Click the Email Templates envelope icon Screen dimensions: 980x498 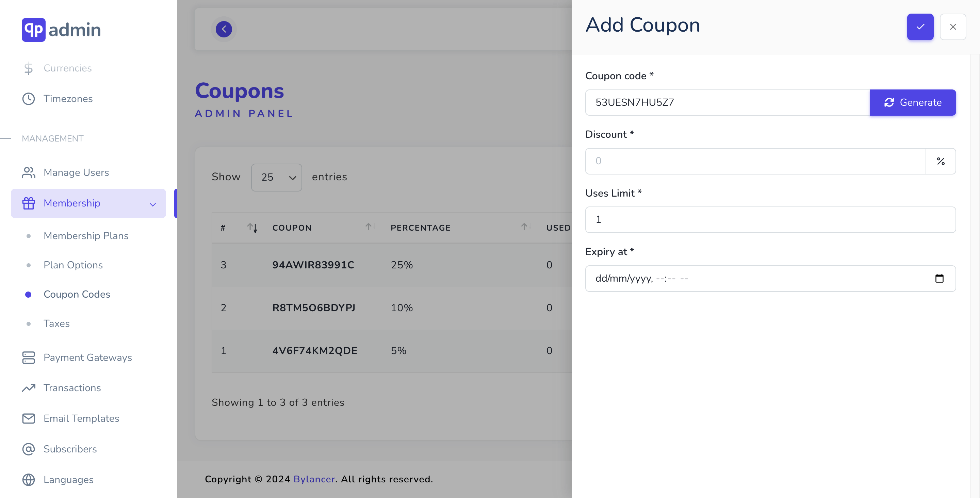tap(29, 418)
